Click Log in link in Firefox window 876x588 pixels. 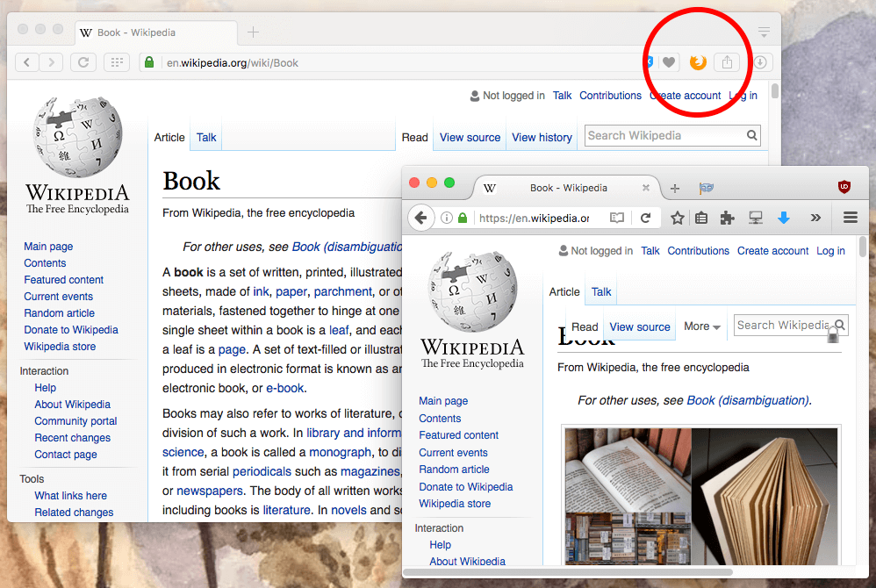tap(830, 251)
